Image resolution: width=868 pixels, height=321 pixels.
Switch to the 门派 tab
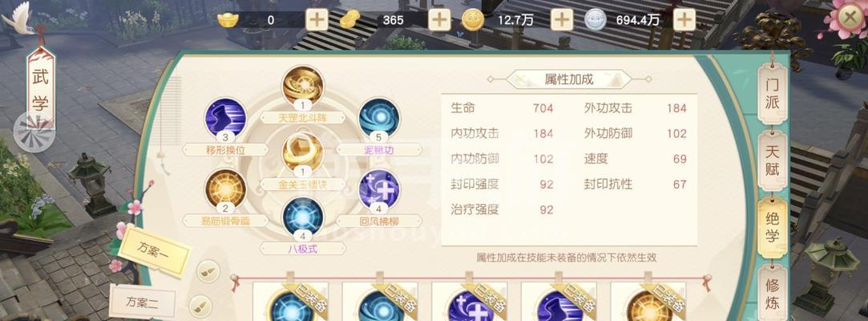pos(772,93)
